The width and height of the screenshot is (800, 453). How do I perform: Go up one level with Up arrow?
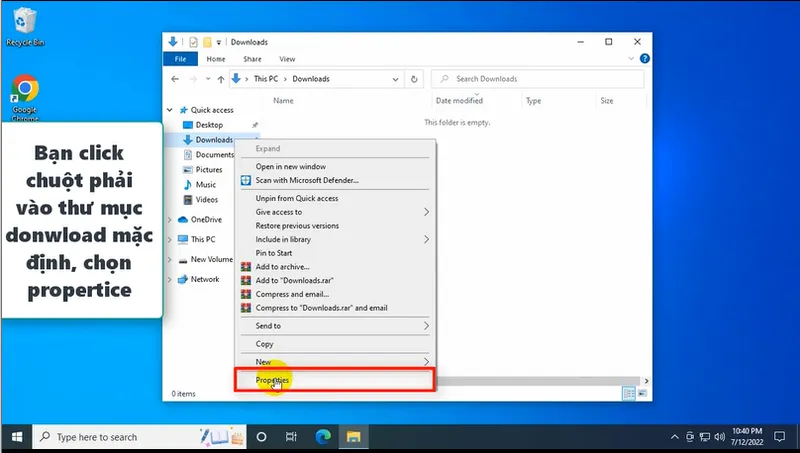click(x=220, y=79)
